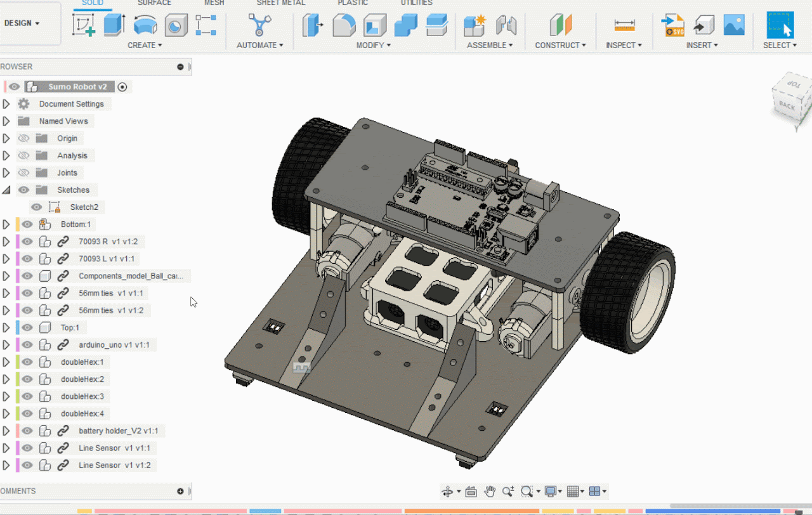Click the Insert SVG icon
The width and height of the screenshot is (812, 515).
pos(672,25)
